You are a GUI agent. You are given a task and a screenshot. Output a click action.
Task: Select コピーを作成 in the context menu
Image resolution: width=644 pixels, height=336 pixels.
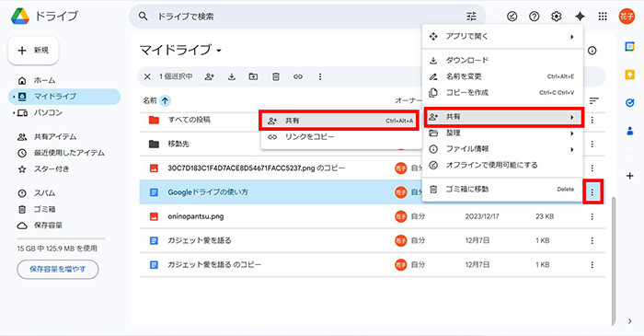coord(502,92)
